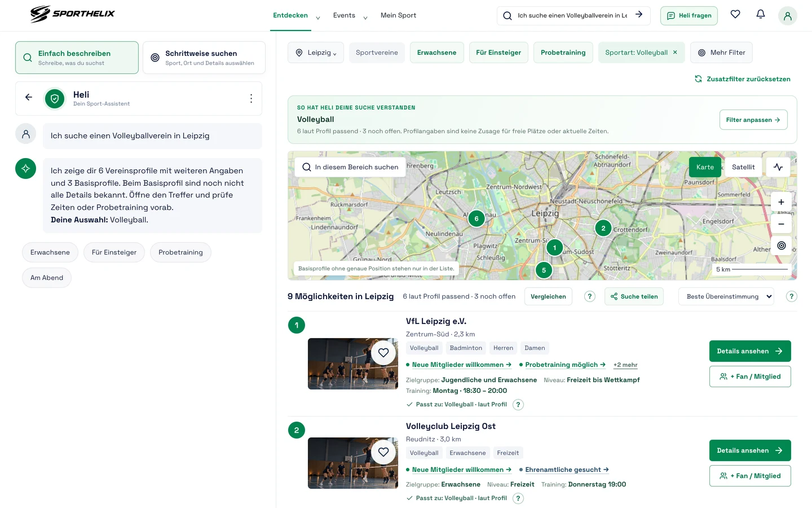812x508 pixels.
Task: Select the Einfach beschreiben tab
Action: coord(77,58)
